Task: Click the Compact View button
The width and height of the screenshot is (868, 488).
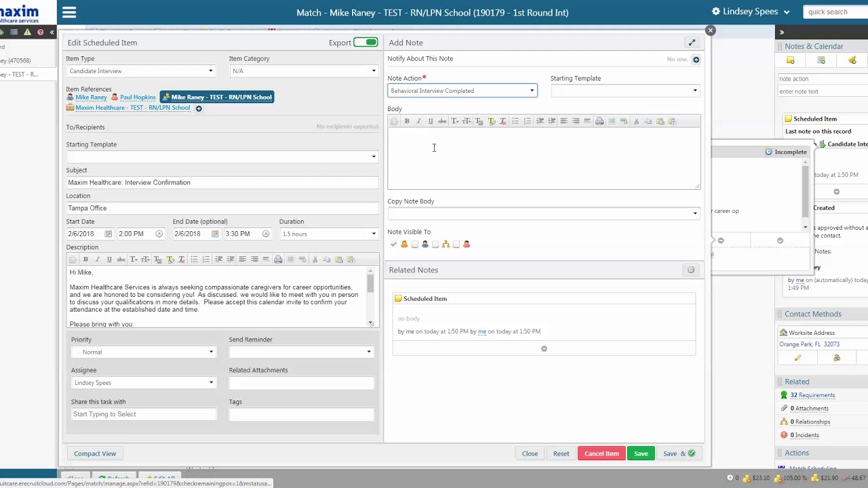Action: pyautogui.click(x=95, y=453)
